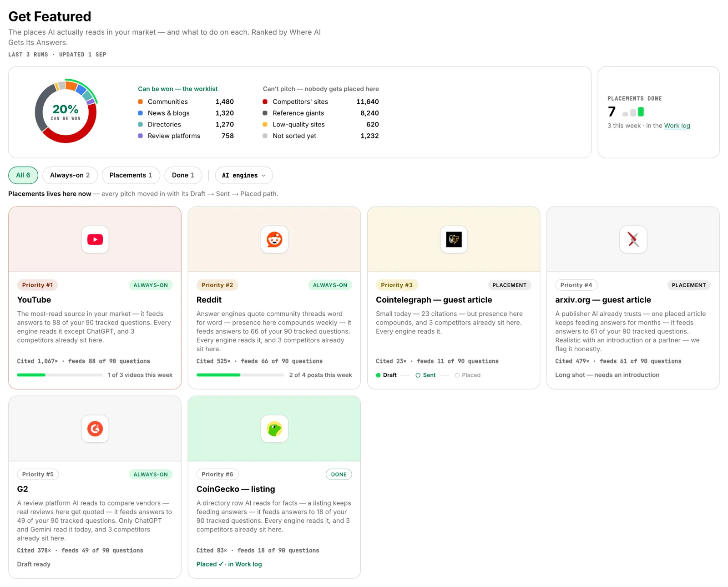
Task: Click the orange Communities legend dot
Action: (x=141, y=101)
